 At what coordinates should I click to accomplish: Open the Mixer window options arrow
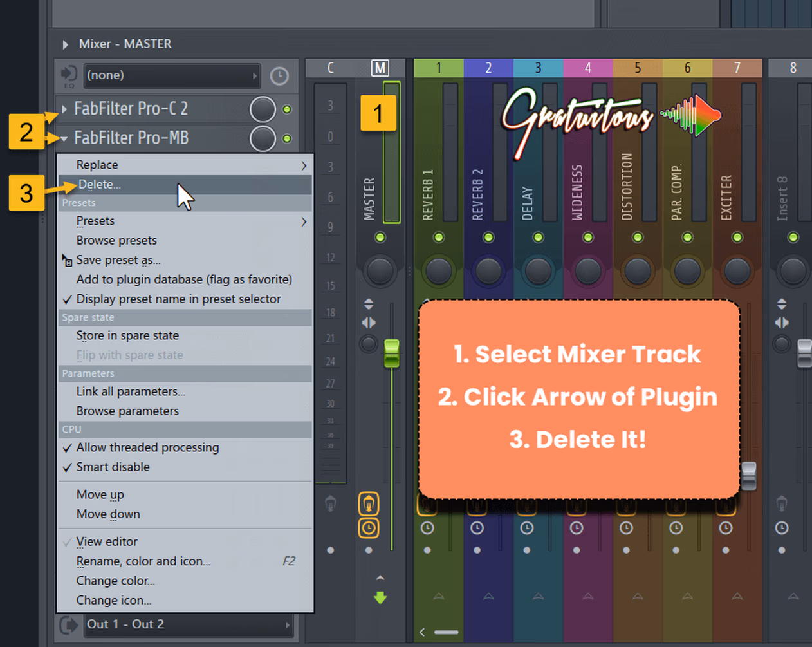[65, 44]
